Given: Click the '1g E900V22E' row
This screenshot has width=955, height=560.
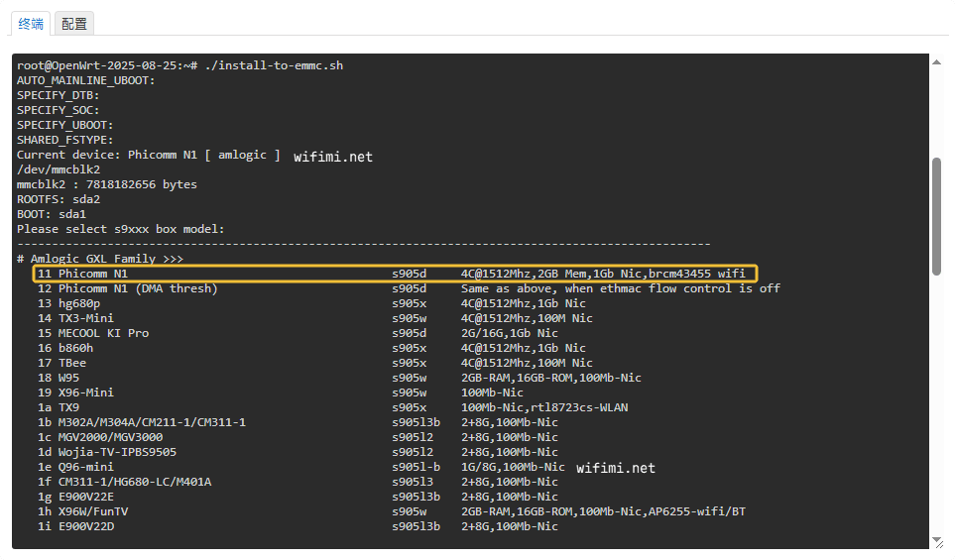Looking at the screenshot, I should coord(298,497).
